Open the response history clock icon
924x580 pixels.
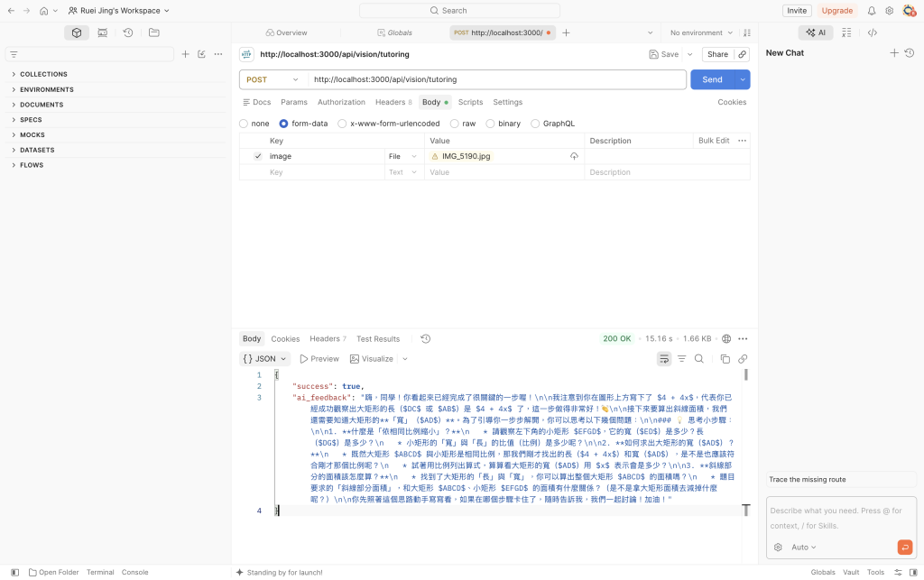point(426,338)
